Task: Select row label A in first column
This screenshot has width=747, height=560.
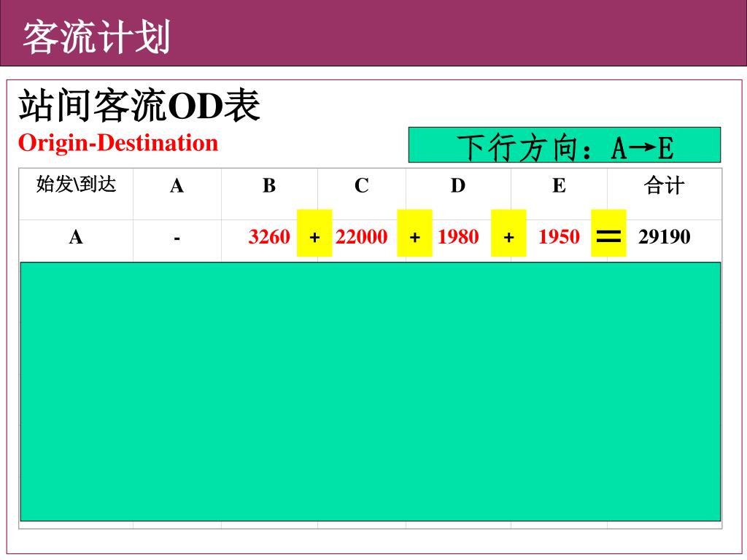Action: 76,237
